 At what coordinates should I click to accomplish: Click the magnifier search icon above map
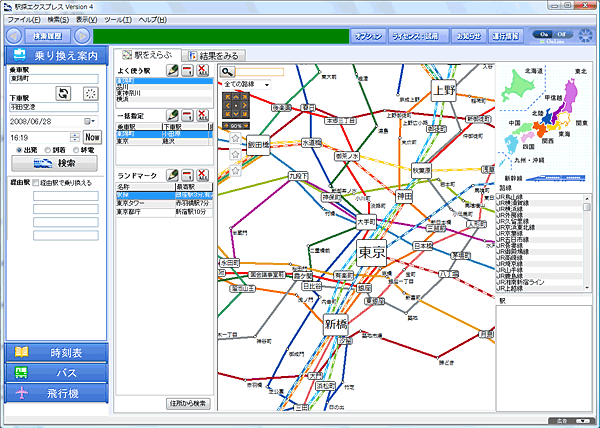[x=227, y=72]
